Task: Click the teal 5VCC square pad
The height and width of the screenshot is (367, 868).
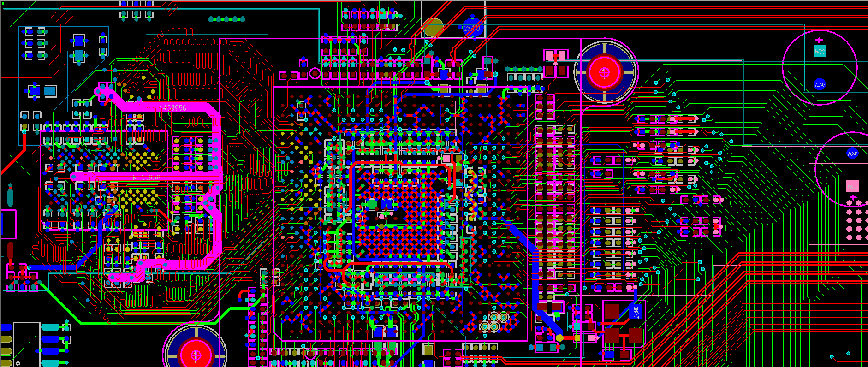Action: [x=820, y=52]
